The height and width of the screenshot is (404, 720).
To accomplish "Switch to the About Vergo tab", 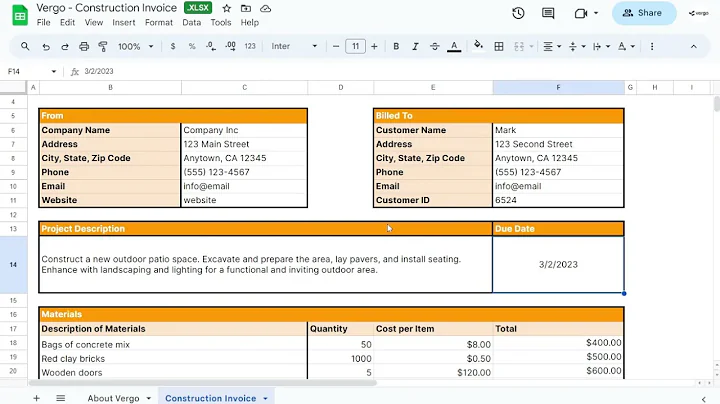I will pyautogui.click(x=113, y=398).
